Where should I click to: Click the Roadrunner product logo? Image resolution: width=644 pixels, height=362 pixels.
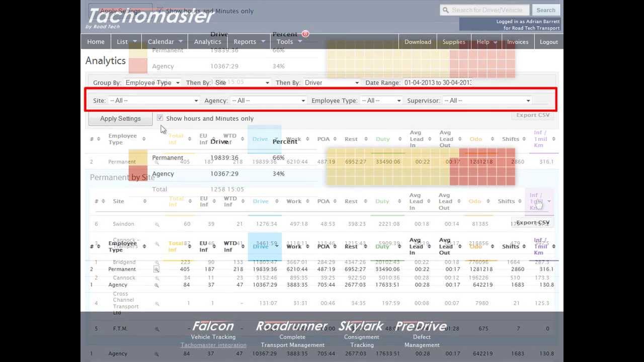coord(292,326)
